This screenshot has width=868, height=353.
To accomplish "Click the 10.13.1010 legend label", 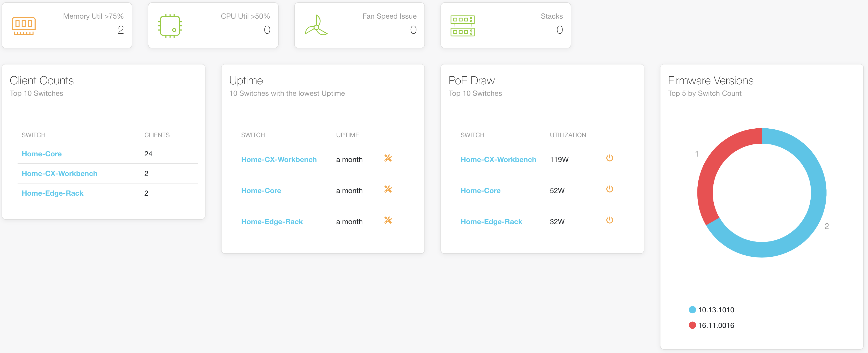I will coord(716,310).
